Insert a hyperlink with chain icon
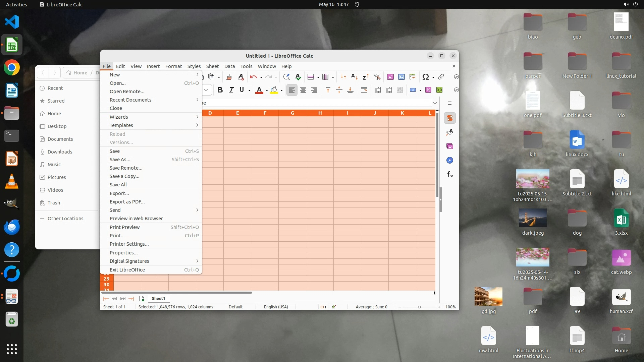 tap(441, 77)
